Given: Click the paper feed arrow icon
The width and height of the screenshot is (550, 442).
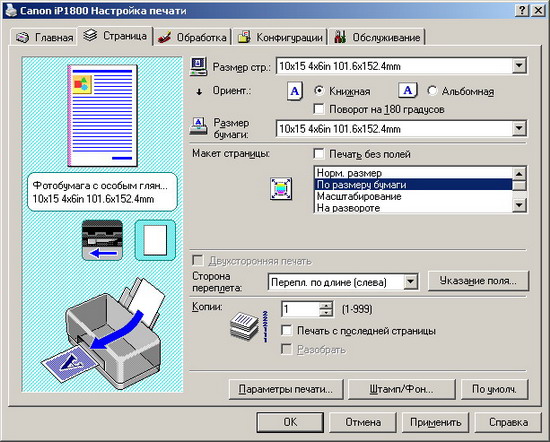Looking at the screenshot, I should click(x=102, y=240).
